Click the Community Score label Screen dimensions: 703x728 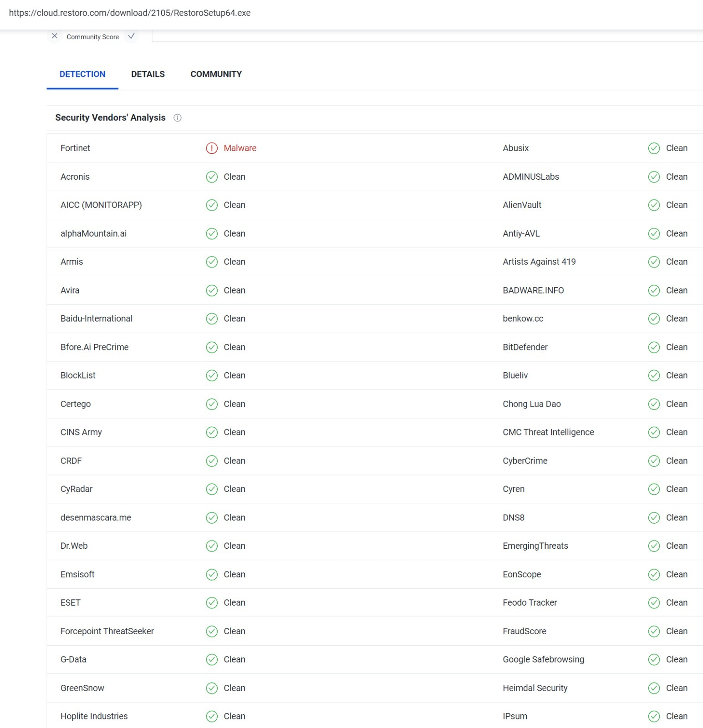pos(93,37)
